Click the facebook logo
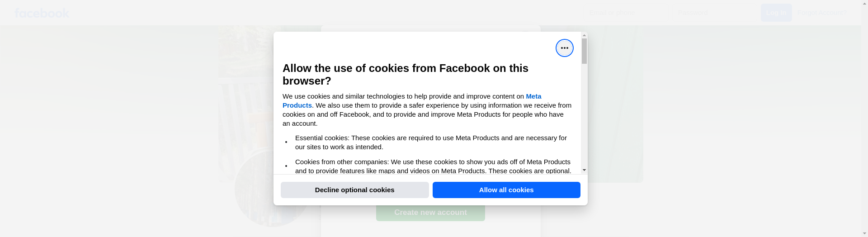Image resolution: width=868 pixels, height=237 pixels. [42, 13]
